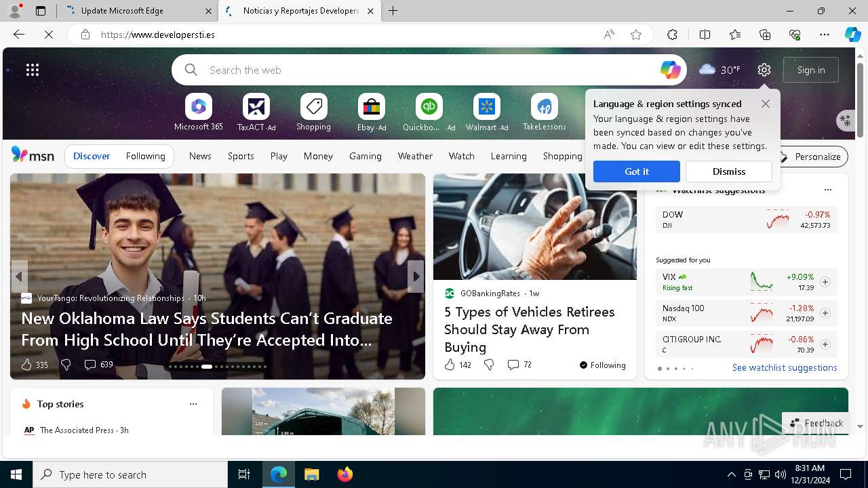Image resolution: width=868 pixels, height=488 pixels.
Task: Open the Extensions puzzle icon
Action: [x=672, y=35]
